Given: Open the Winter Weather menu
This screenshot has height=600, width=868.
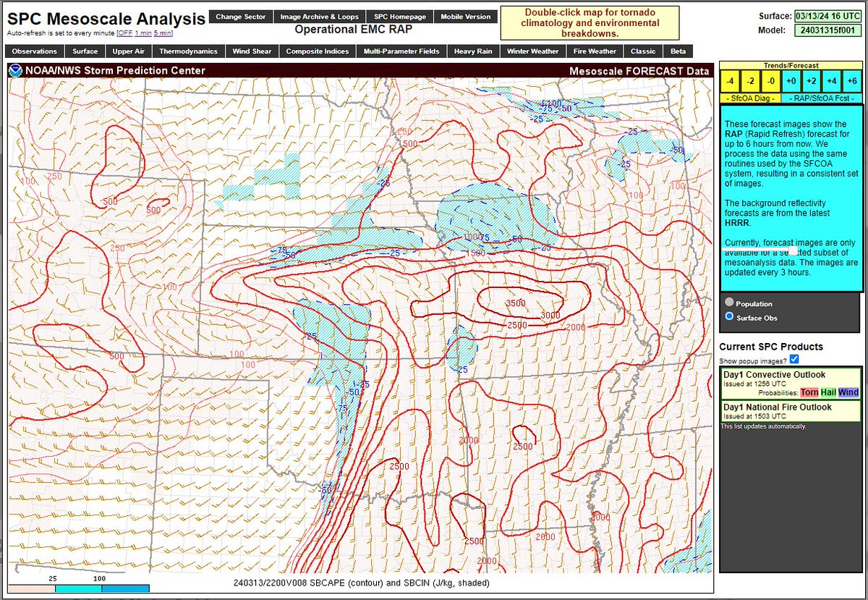Looking at the screenshot, I should tap(532, 51).
